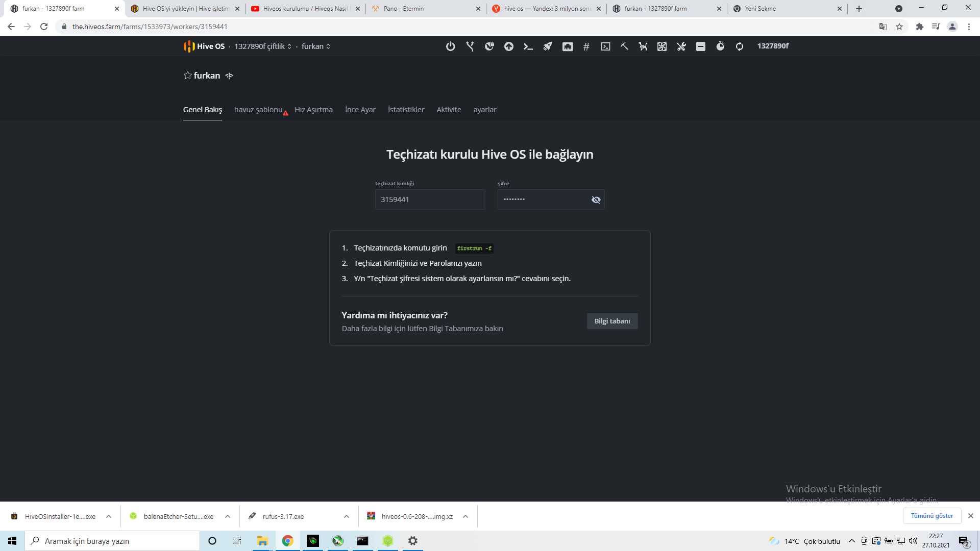Image resolution: width=980 pixels, height=551 pixels.
Task: Open Chrome from the taskbar
Action: tap(288, 541)
